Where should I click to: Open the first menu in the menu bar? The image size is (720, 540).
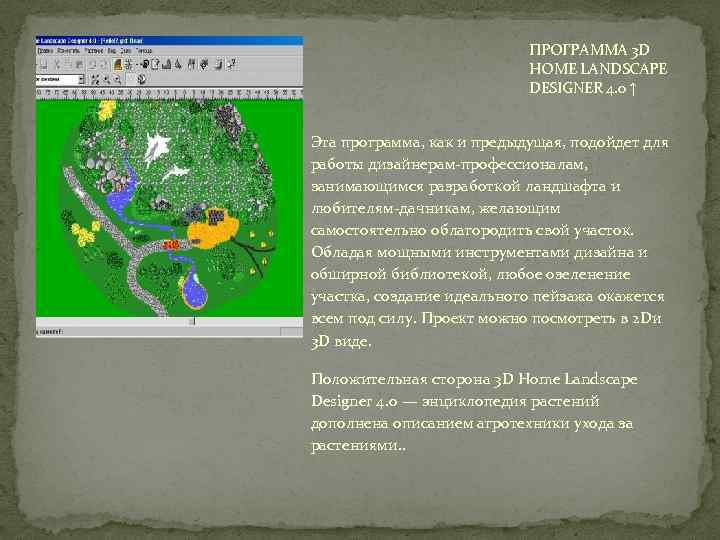click(45, 51)
